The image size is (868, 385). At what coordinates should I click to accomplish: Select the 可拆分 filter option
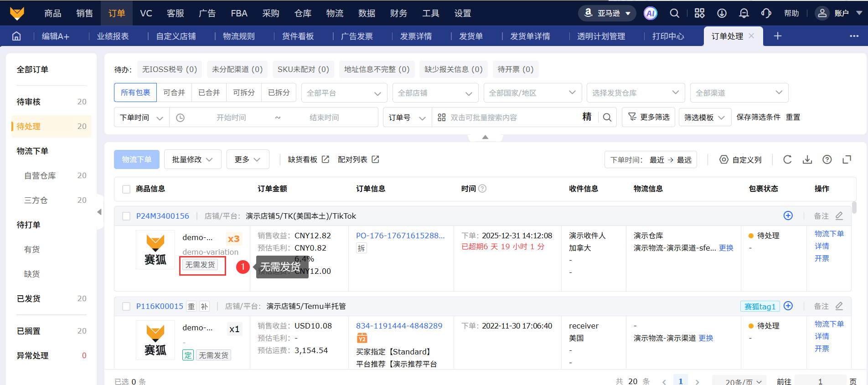244,92
